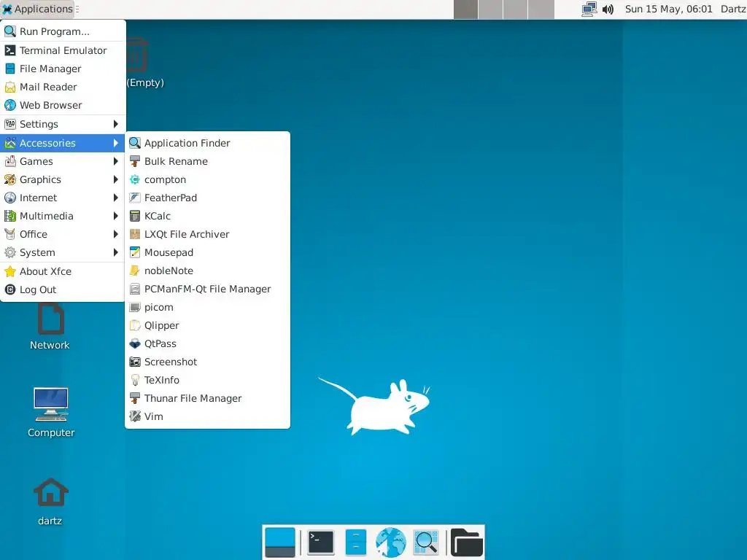
Task: Open the folder icon in the dock
Action: point(467,542)
